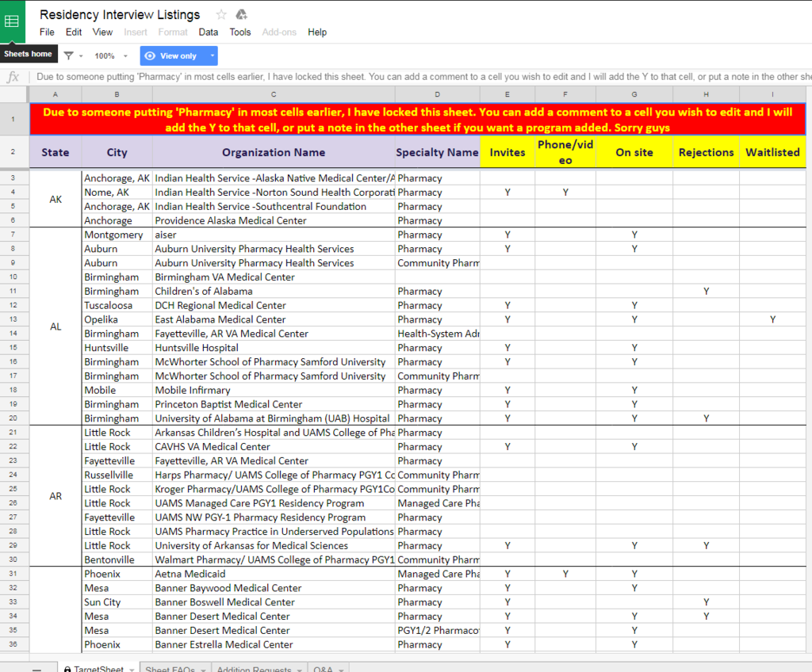
Task: Click the fx formula icon
Action: [13, 77]
